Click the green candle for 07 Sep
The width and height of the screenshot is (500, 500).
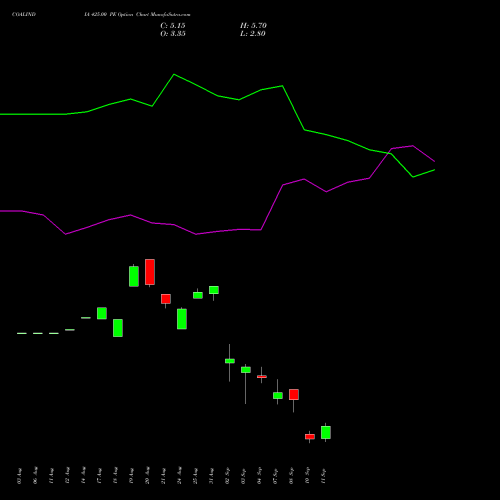point(278,396)
